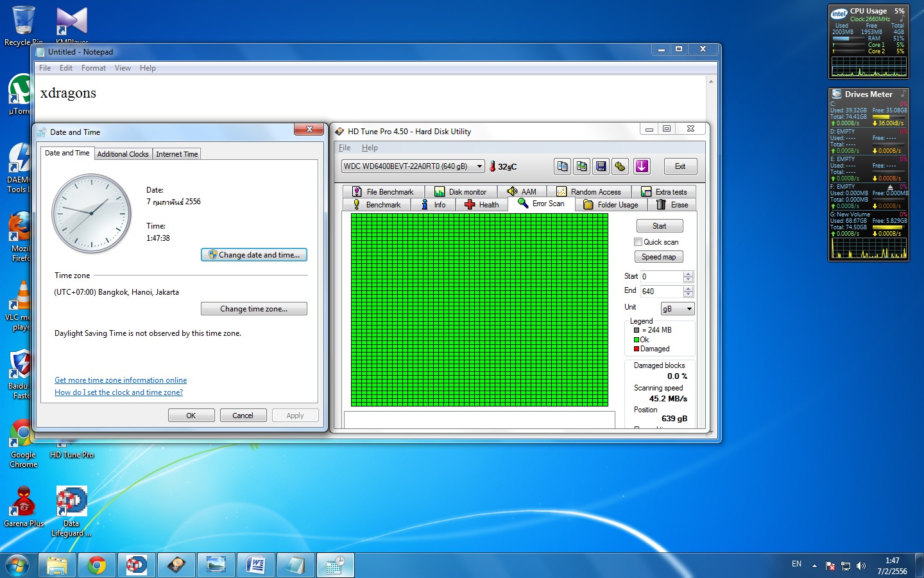The height and width of the screenshot is (578, 924).
Task: Open HD Tune options gear icon
Action: tap(620, 166)
